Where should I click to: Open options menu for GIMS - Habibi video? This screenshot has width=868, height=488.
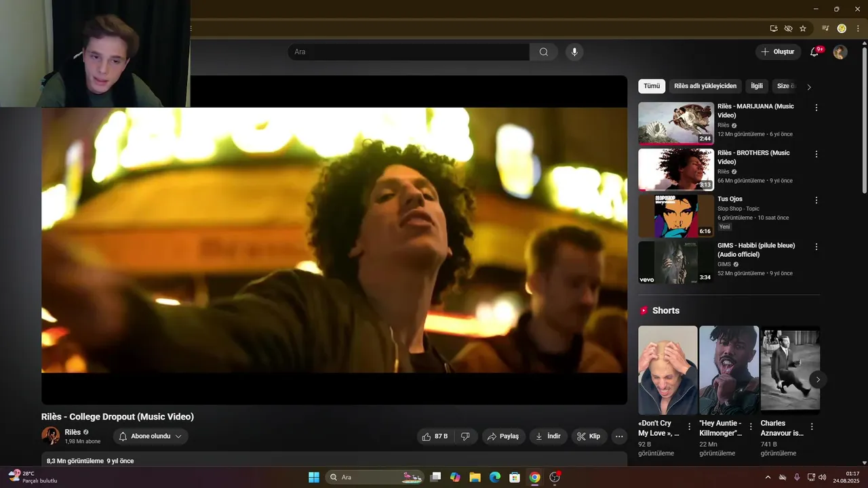coord(816,247)
